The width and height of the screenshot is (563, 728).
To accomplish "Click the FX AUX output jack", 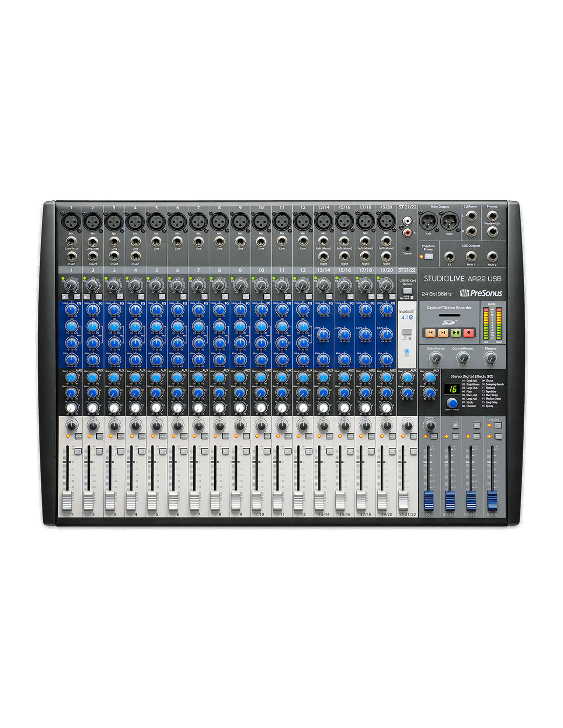I will 449,256.
